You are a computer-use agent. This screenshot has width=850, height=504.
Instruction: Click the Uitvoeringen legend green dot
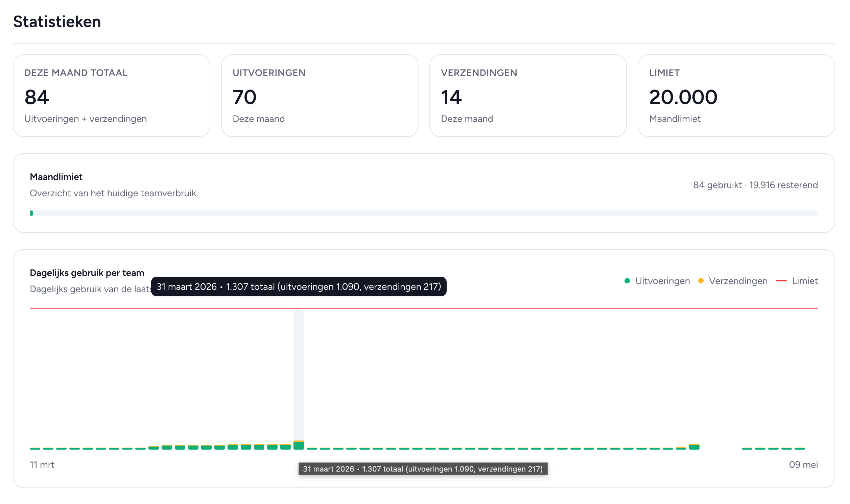[628, 281]
